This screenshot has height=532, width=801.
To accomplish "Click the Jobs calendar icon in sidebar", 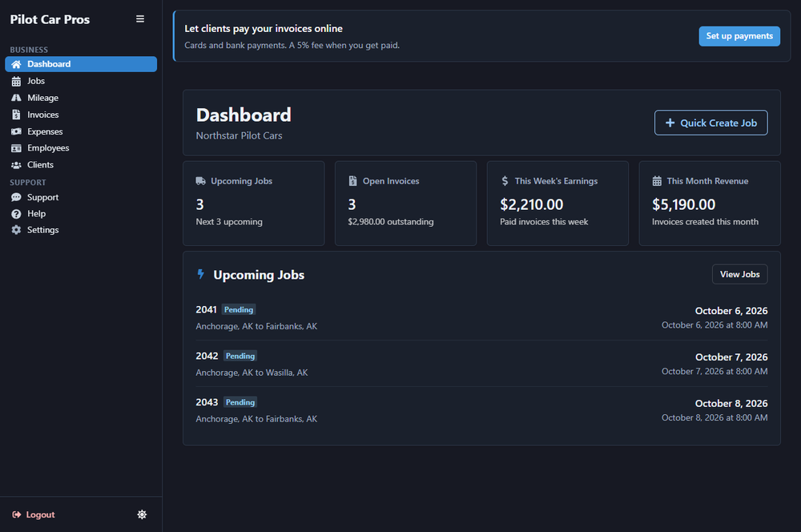I will [16, 81].
